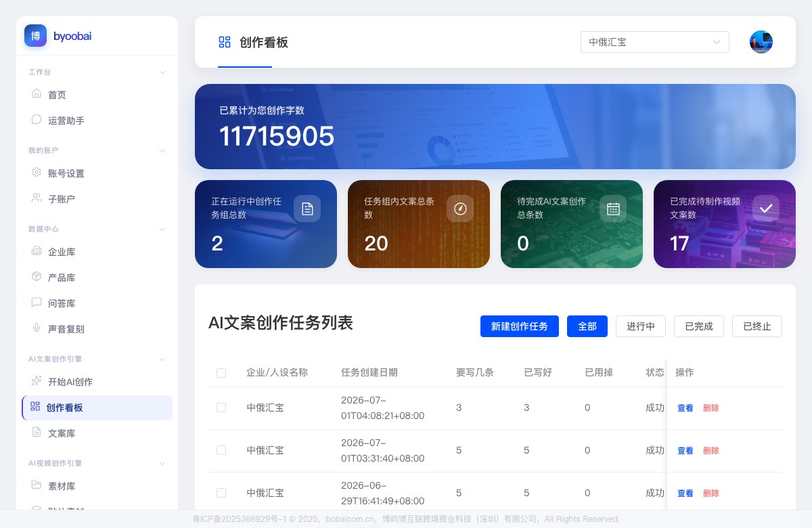Check the second 中俄汇宝 row checkbox
Viewport: 812px width, 528px height.
click(x=221, y=450)
